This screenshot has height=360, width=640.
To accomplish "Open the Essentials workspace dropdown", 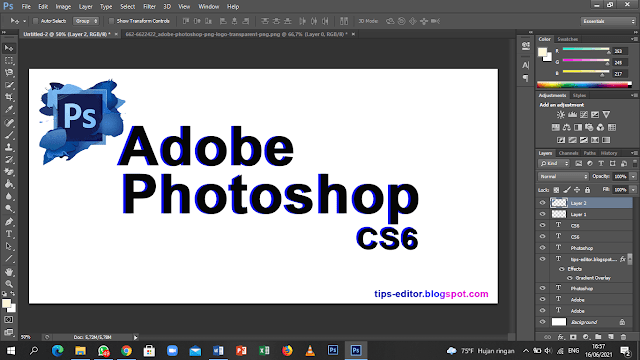I will pyautogui.click(x=608, y=21).
